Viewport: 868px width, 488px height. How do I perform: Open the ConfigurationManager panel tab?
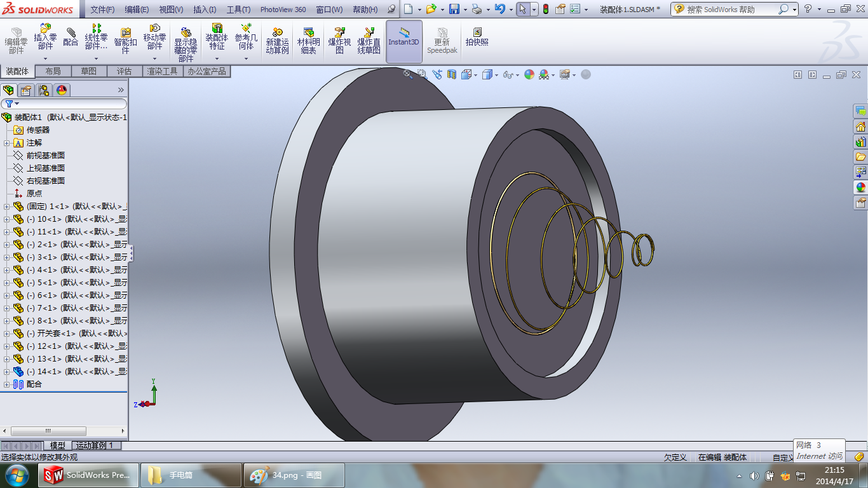coord(44,90)
